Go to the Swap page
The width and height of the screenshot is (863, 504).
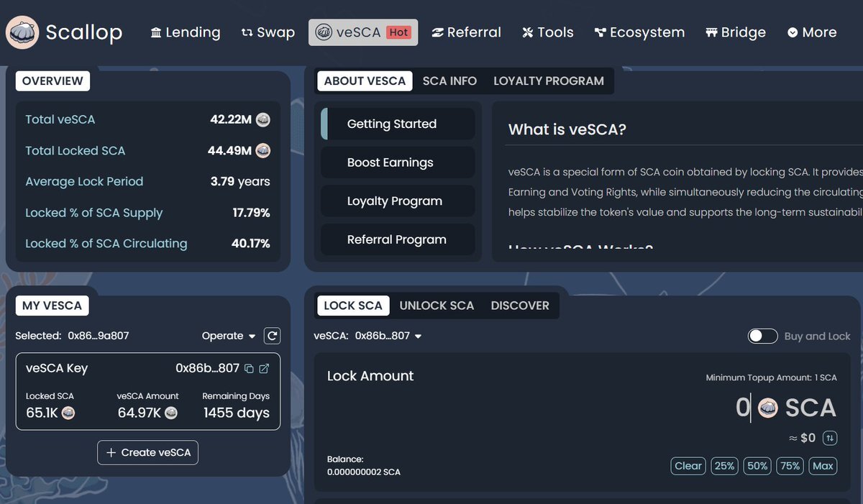coord(268,32)
